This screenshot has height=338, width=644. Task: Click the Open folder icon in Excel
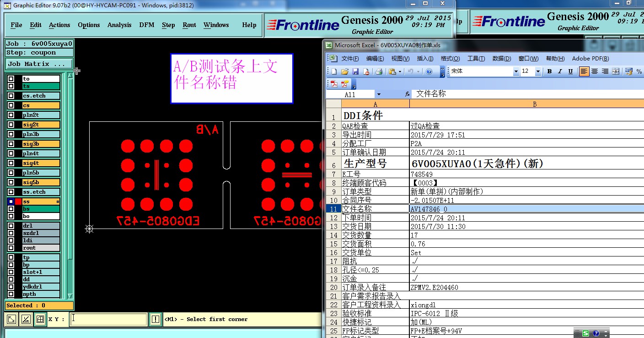coord(345,71)
